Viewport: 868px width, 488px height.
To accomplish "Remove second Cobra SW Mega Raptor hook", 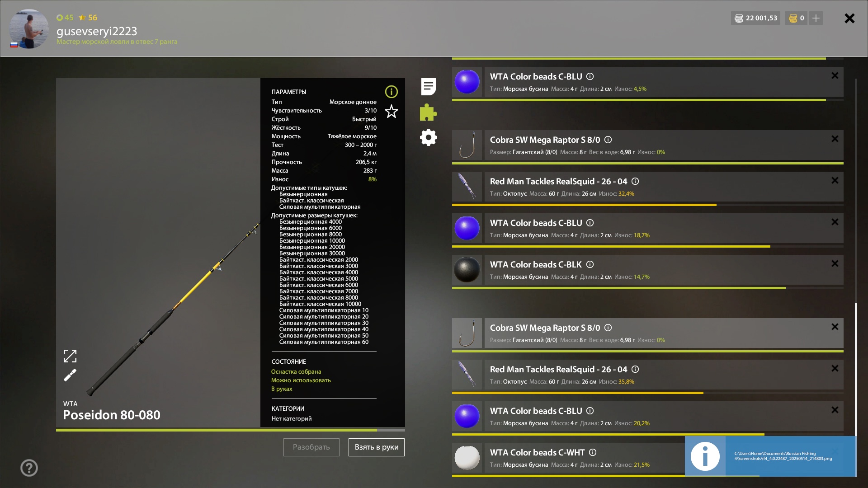I will click(835, 327).
